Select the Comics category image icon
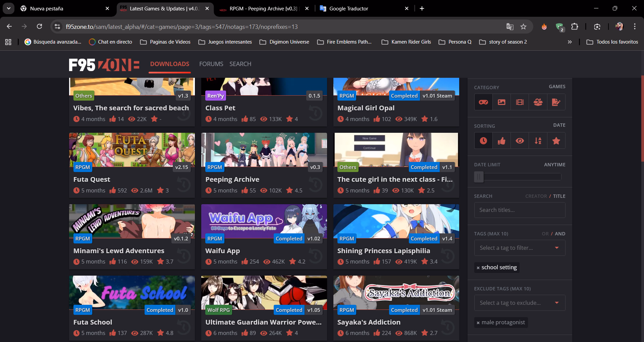Viewport: 644px width, 342px height. click(x=501, y=102)
